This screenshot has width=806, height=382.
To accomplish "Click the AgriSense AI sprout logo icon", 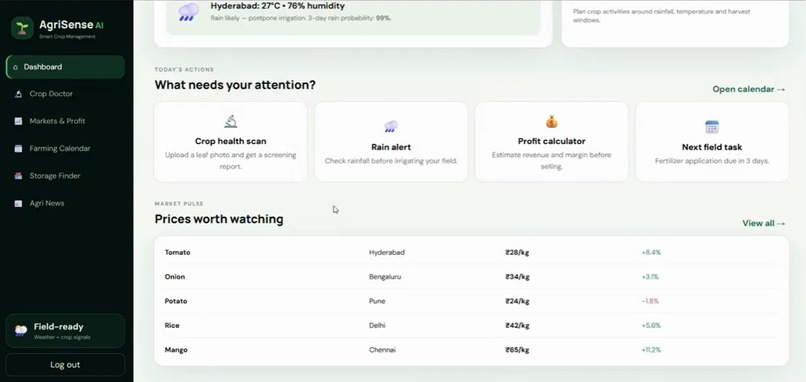I will pos(22,28).
